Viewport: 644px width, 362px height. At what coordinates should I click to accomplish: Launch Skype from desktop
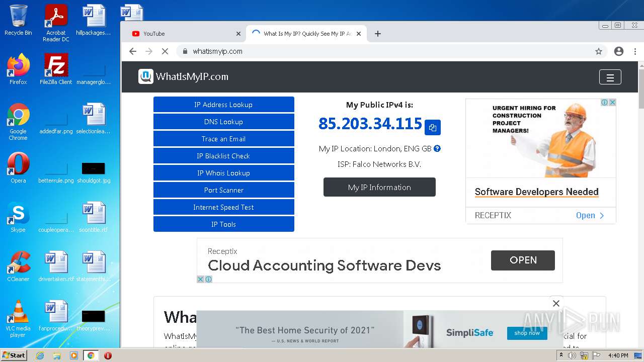click(18, 217)
